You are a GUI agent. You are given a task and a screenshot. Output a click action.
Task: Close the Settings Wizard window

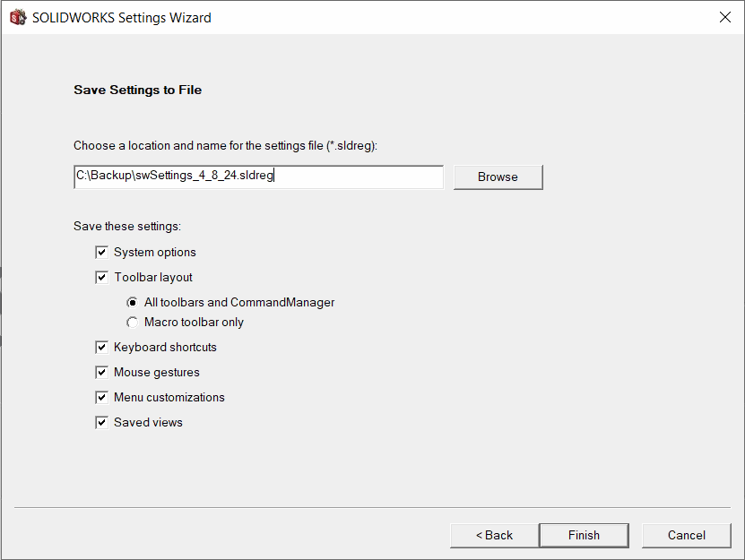[x=724, y=16]
